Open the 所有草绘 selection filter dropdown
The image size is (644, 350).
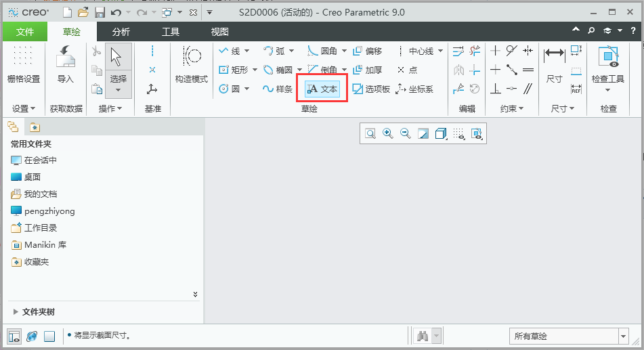[x=624, y=336]
